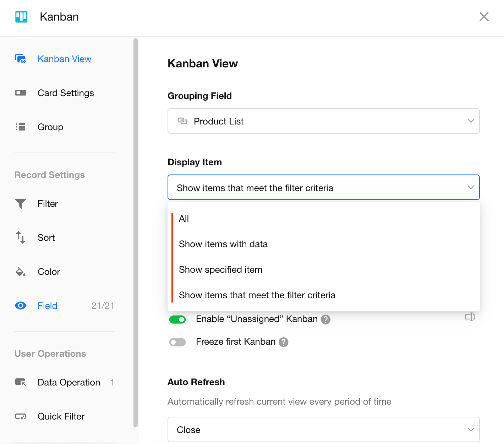
Task: Click the Quick Filter icon
Action: [21, 416]
